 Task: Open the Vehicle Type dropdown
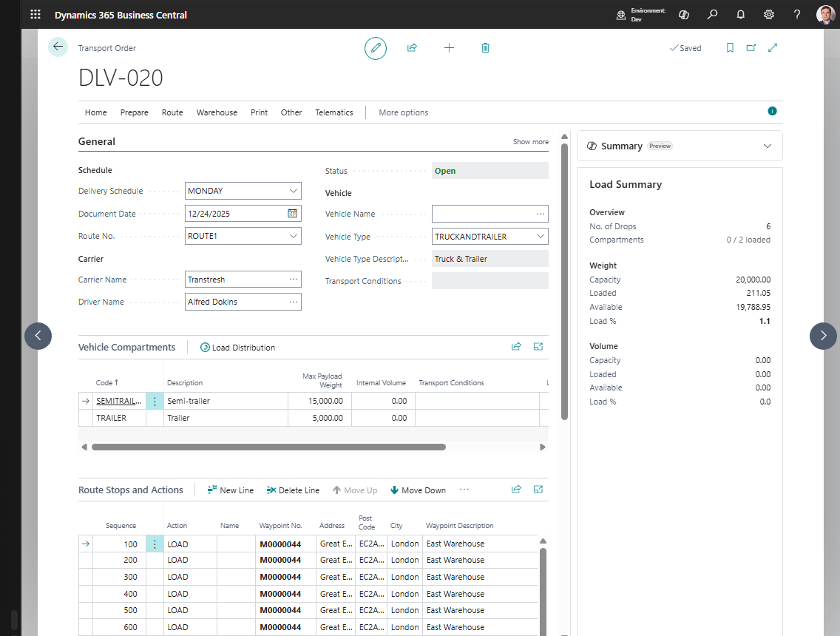pos(540,237)
